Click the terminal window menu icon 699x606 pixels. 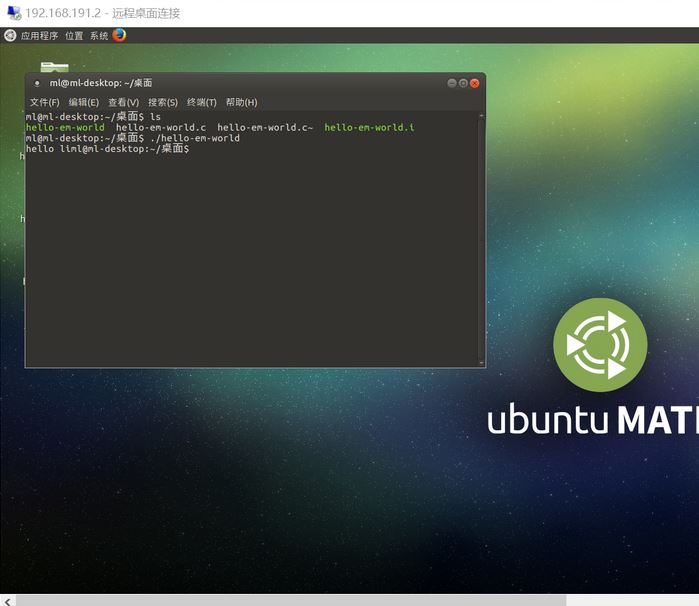[x=37, y=83]
